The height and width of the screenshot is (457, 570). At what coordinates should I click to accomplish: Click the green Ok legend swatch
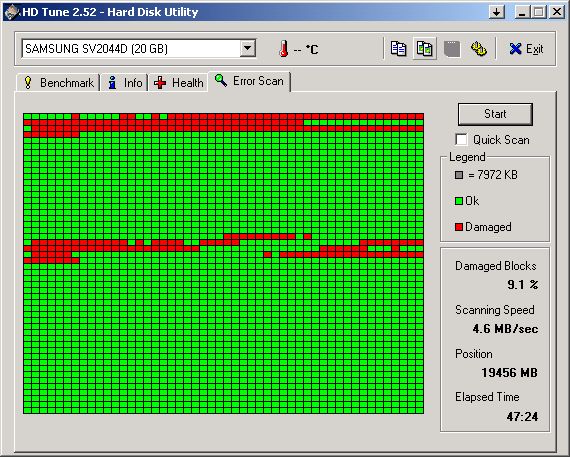459,201
